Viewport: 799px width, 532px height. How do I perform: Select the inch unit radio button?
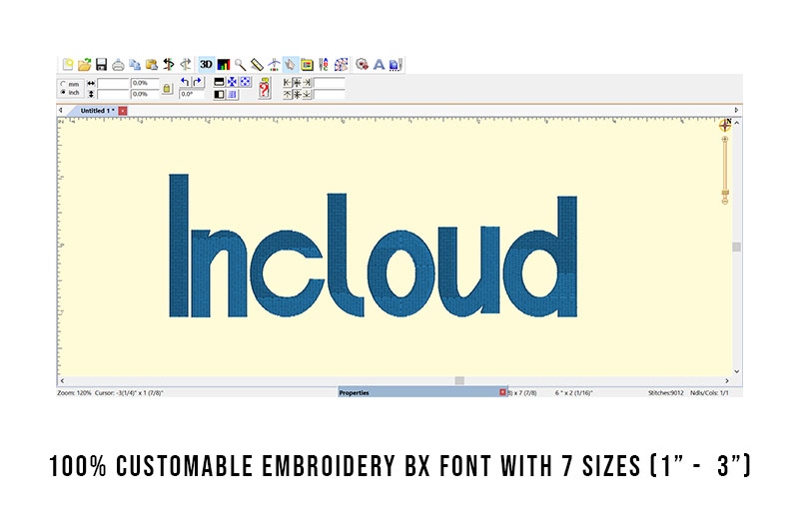63,93
